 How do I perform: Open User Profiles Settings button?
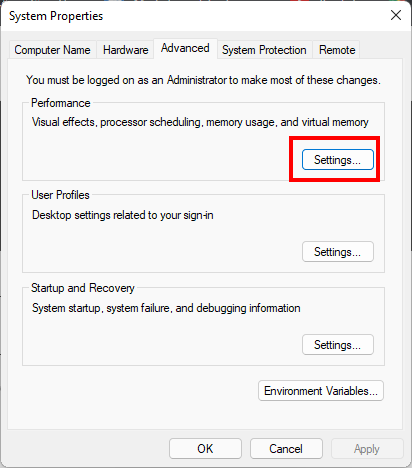click(338, 252)
